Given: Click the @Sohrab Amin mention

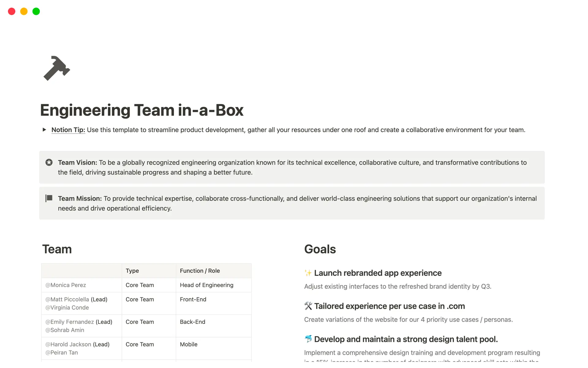Looking at the screenshot, I should (65, 330).
